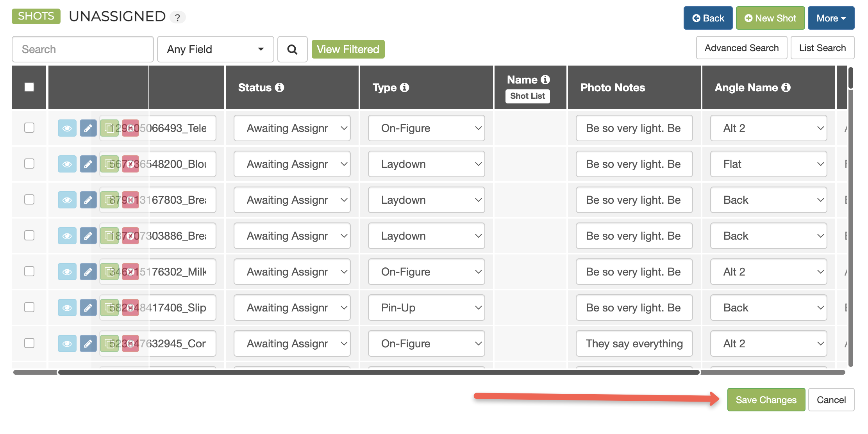Check the box for the 632945_Cor row
Screen dimensions: 868x434
click(x=29, y=343)
